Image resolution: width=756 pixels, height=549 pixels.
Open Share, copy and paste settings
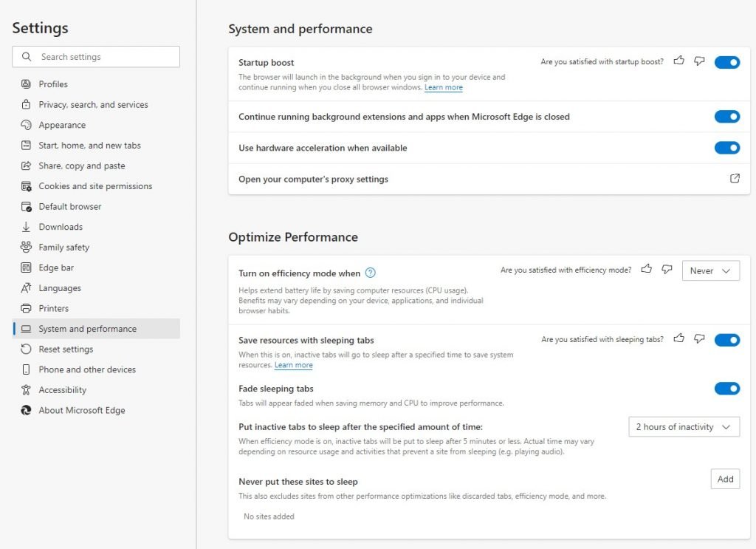tap(97, 166)
